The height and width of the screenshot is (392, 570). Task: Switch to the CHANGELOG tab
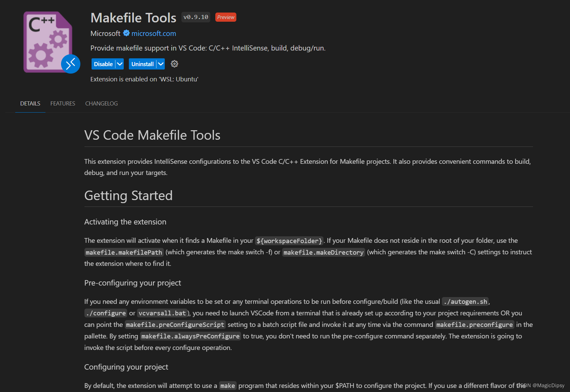(x=101, y=103)
